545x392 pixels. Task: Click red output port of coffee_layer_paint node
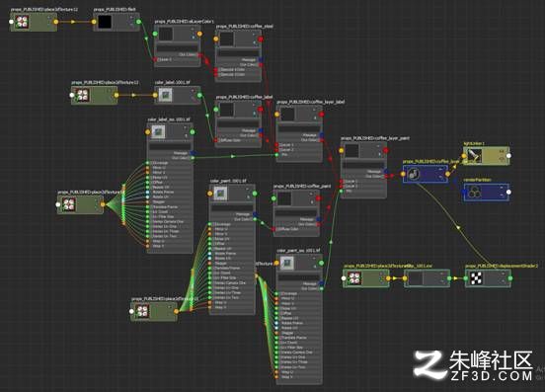coord(385,150)
